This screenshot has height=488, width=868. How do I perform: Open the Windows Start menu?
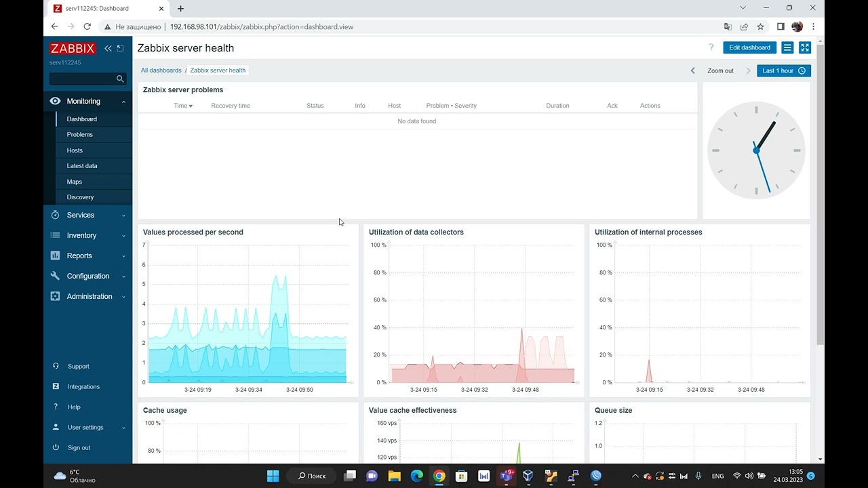point(273,476)
